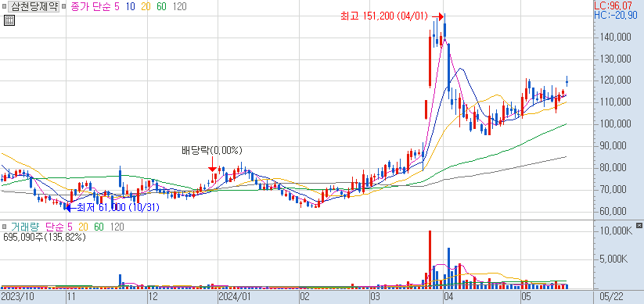This screenshot has height=304, width=644.
Task: Click the 삼천당제약 stock name button
Action: point(34,7)
